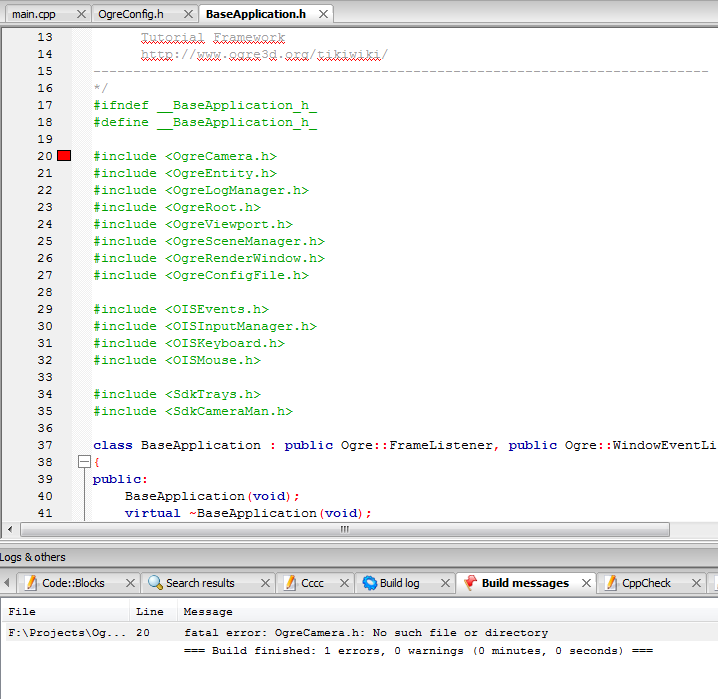Click the Search results magnifier icon

tap(155, 583)
